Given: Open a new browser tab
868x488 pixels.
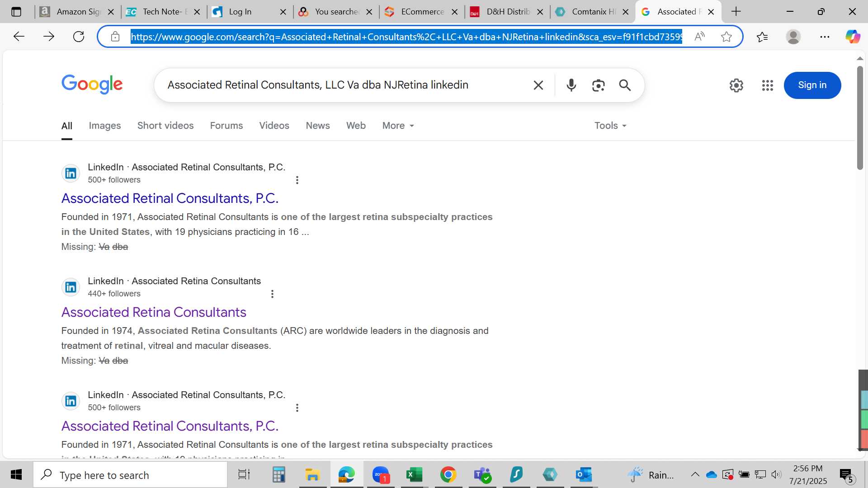Looking at the screenshot, I should pos(736,12).
